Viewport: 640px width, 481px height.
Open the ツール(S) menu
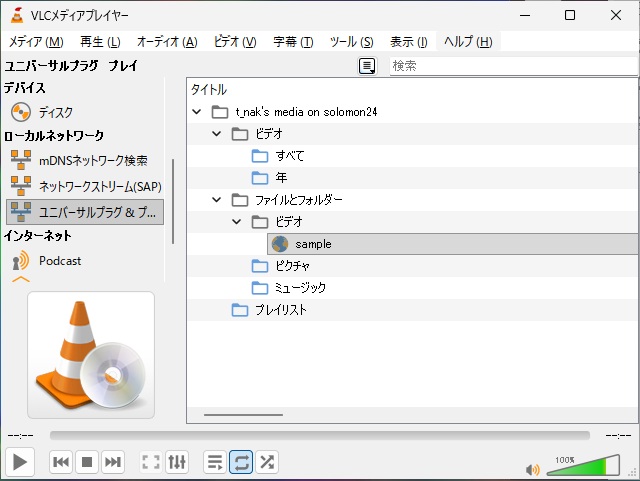pos(351,42)
